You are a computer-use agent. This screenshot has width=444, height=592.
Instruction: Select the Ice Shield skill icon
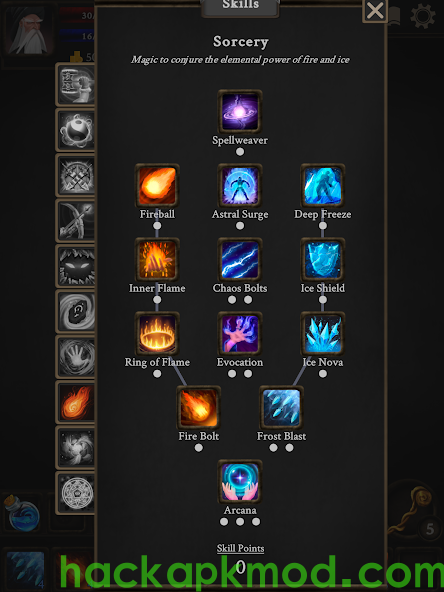tap(323, 260)
